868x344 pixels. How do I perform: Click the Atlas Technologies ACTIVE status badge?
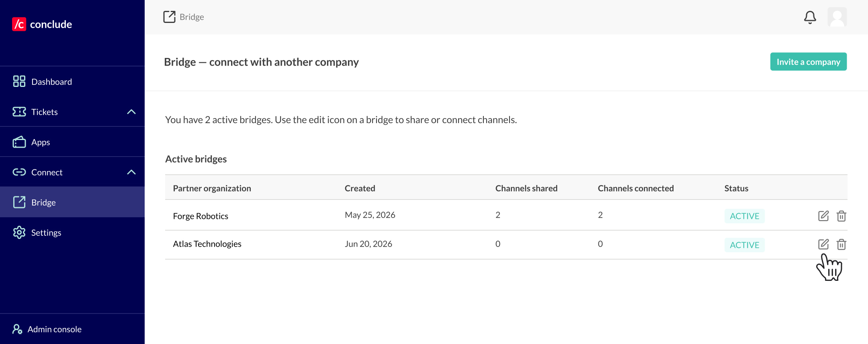point(745,245)
